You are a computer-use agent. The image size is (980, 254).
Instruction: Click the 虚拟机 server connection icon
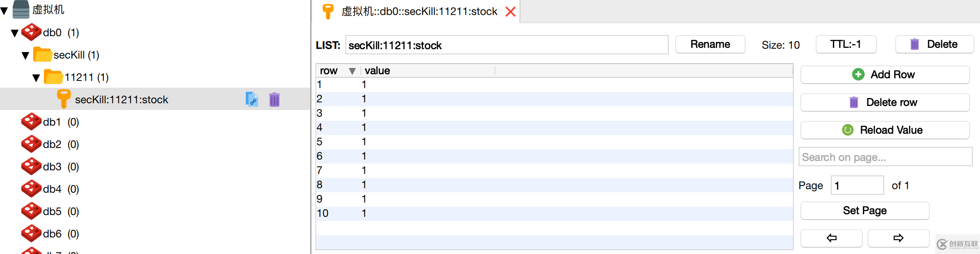[x=21, y=9]
